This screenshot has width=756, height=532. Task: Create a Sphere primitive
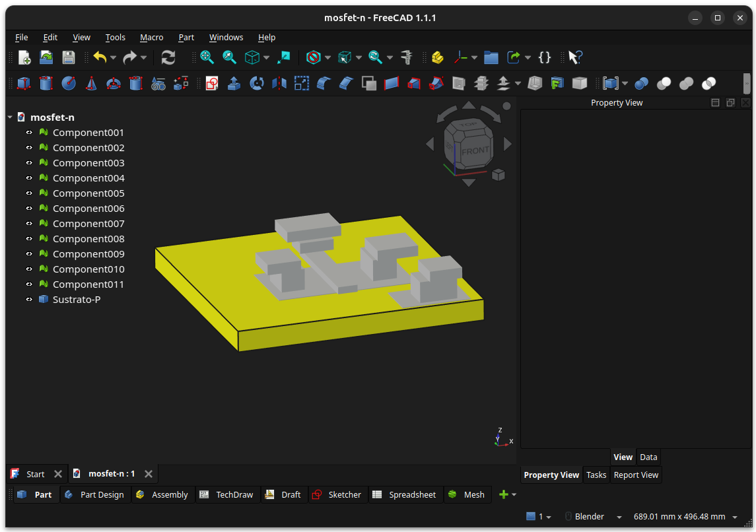click(69, 83)
